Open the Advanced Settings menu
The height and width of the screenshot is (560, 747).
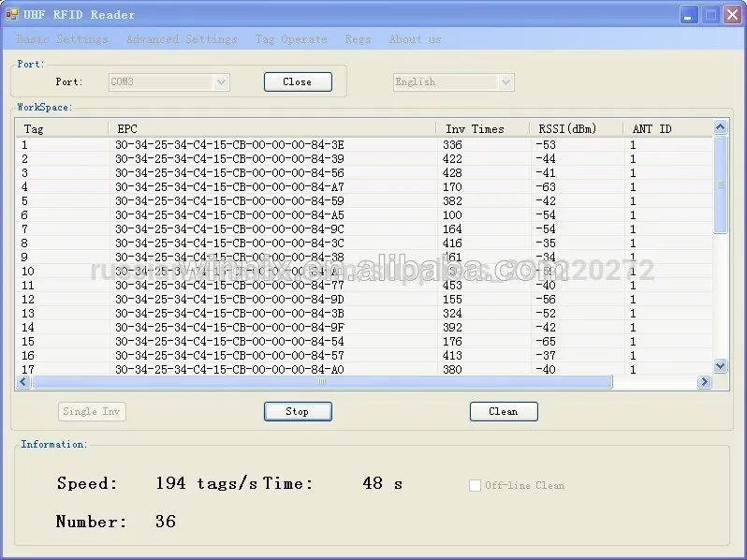(182, 39)
